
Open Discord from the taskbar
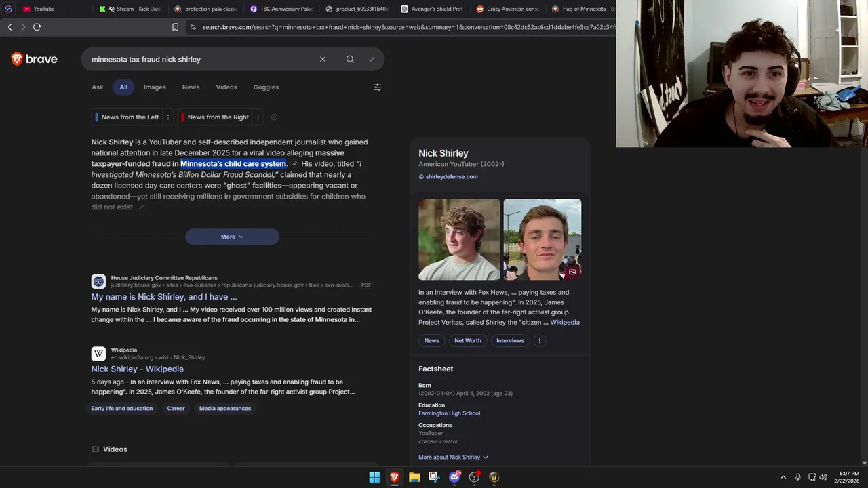click(454, 477)
